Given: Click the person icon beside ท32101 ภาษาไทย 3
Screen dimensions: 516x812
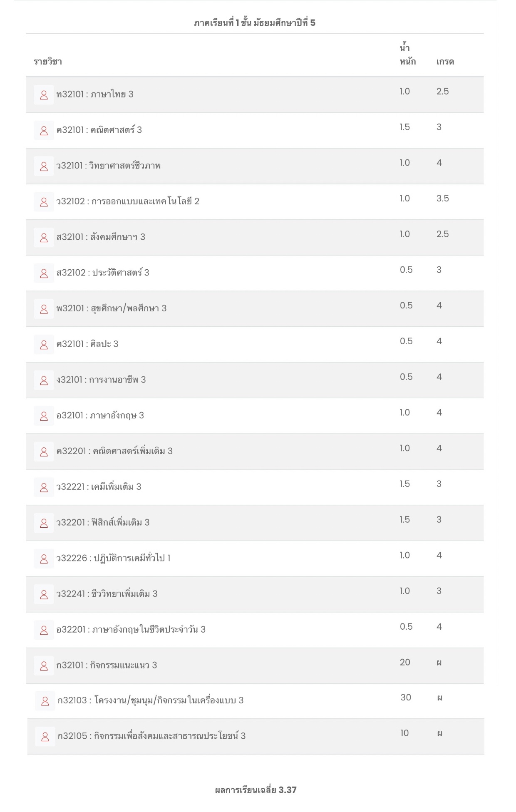Looking at the screenshot, I should 44,95.
